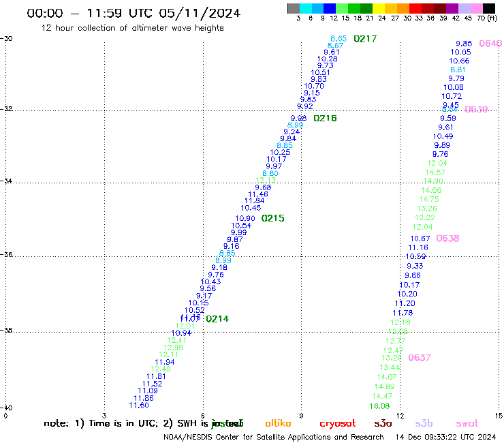Click the wave height value 10.05
This screenshot has width=504, height=443.
[x=460, y=52]
